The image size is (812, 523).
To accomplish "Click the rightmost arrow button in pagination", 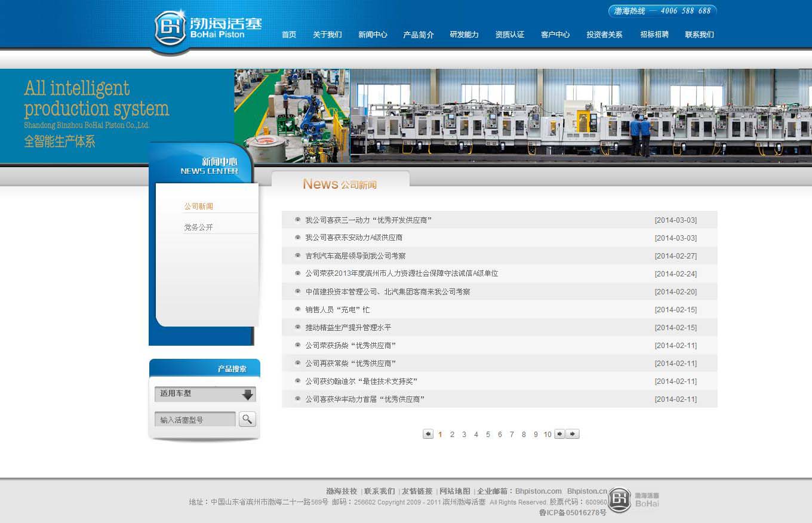I will 573,434.
